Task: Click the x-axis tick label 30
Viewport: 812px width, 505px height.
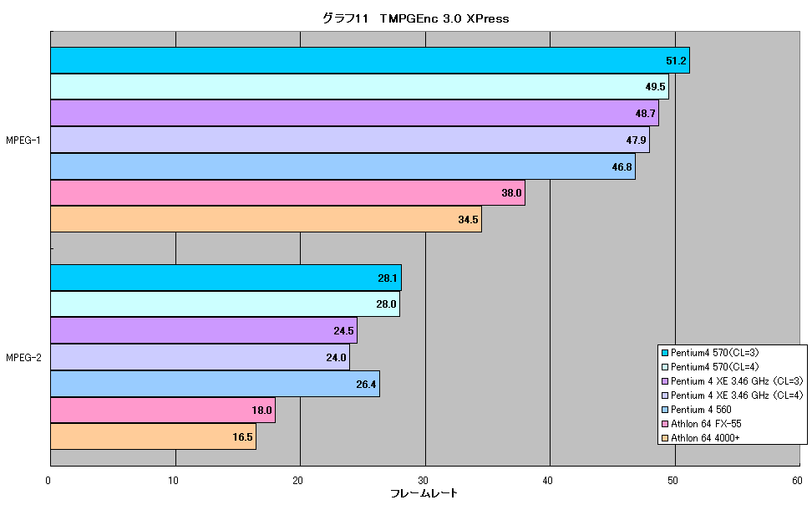Action: click(x=423, y=481)
